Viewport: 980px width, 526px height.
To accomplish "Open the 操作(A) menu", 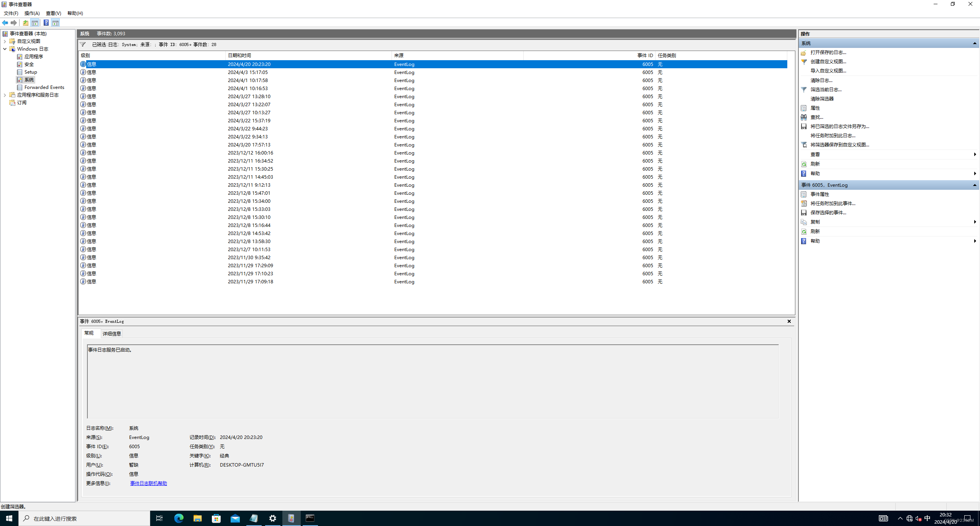I will 32,13.
